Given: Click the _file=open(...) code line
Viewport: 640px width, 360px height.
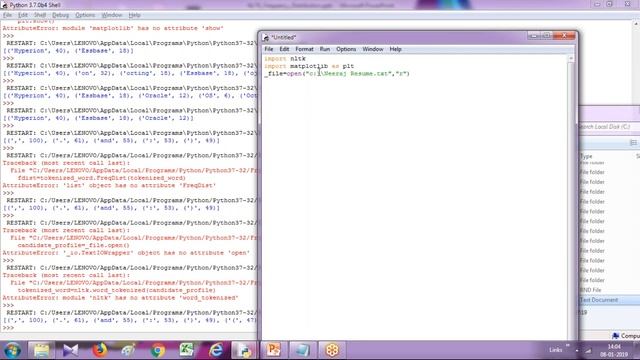Looking at the screenshot, I should (337, 74).
